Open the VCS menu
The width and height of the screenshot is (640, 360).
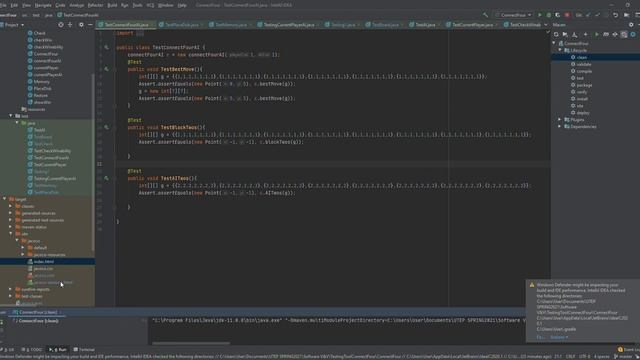point(150,5)
